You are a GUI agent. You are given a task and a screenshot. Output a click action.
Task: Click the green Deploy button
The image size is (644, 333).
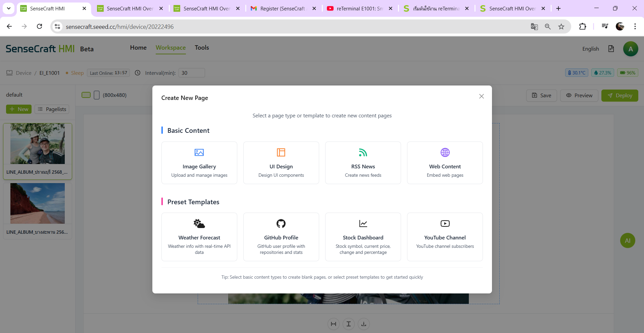coord(620,96)
